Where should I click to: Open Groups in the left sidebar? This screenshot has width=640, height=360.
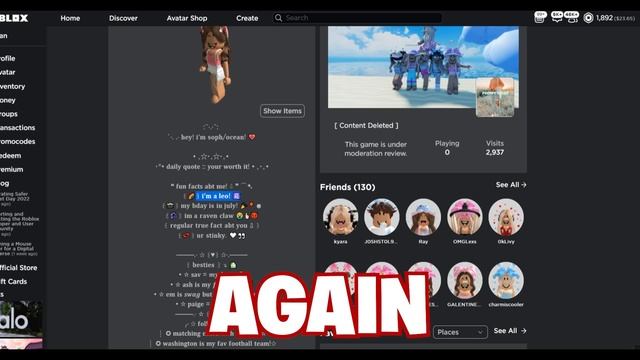point(9,114)
